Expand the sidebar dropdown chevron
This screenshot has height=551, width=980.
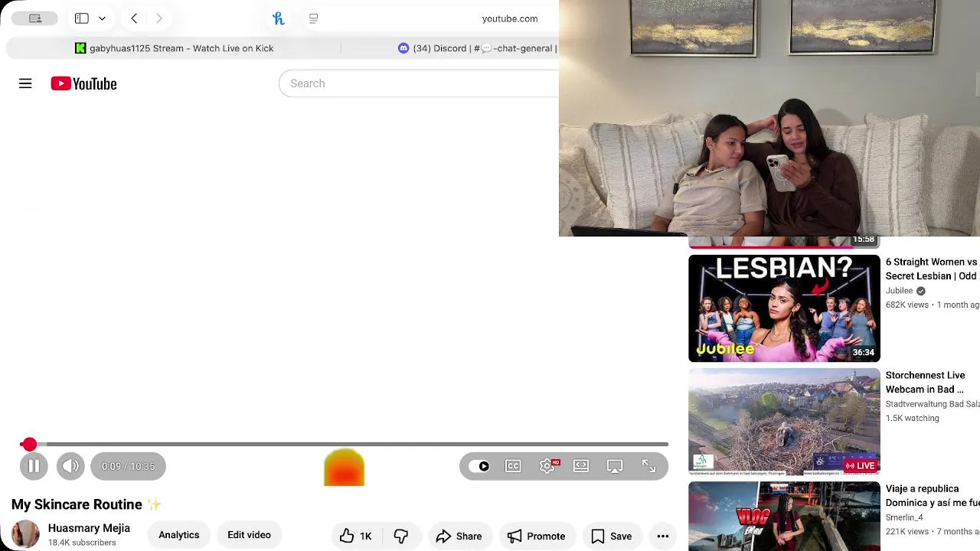tap(102, 18)
